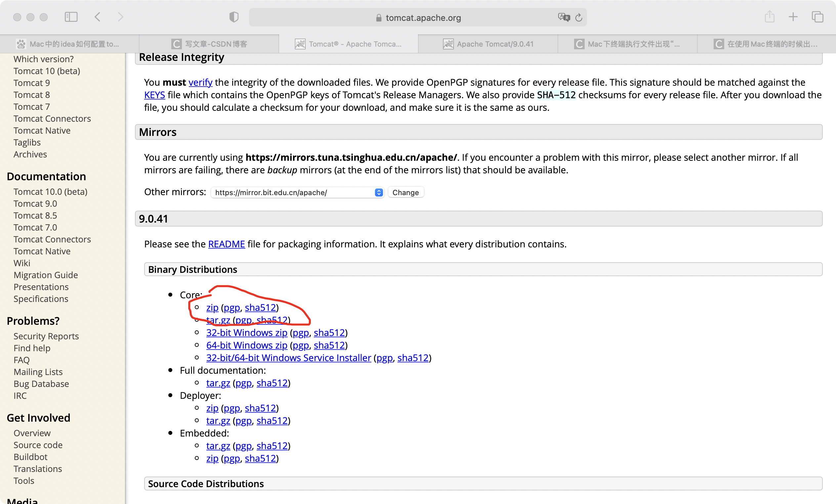Screen dimensions: 836x504
Task: Open the Share icon in the toolbar
Action: (x=770, y=17)
